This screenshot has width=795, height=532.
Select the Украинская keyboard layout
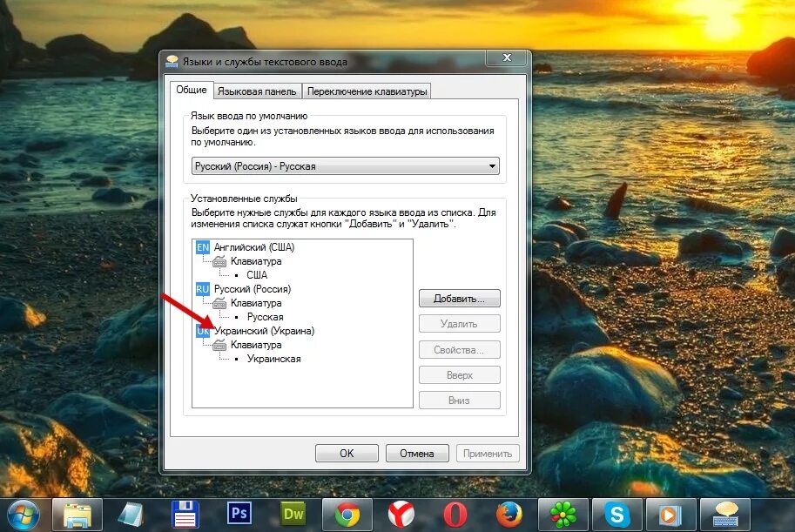273,359
